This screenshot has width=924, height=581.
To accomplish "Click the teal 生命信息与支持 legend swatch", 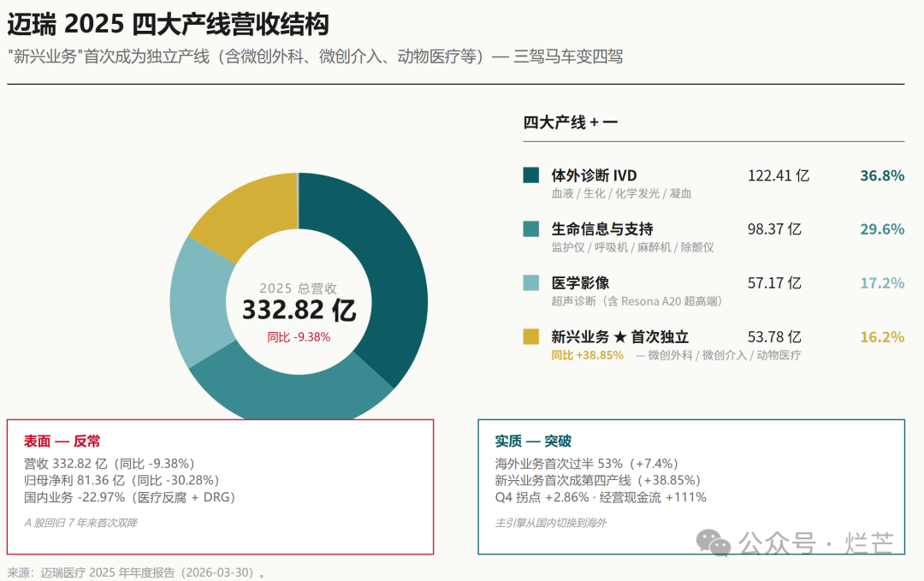I will coord(531,228).
